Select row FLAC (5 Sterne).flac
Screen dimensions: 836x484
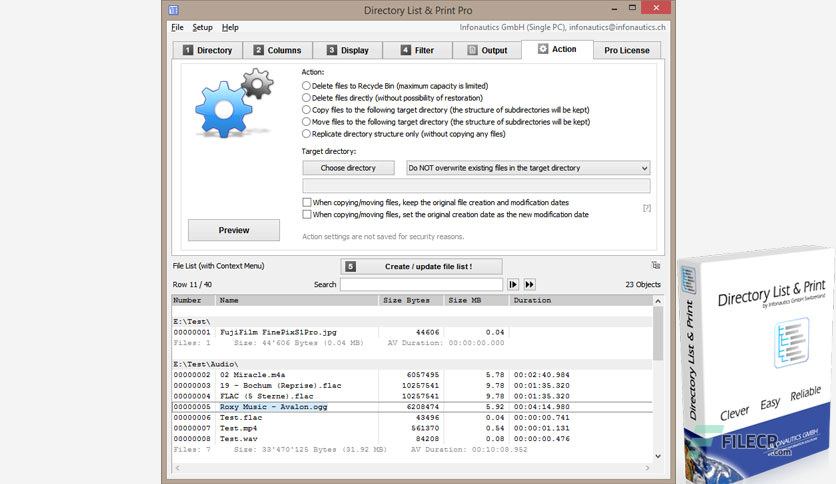pos(412,396)
